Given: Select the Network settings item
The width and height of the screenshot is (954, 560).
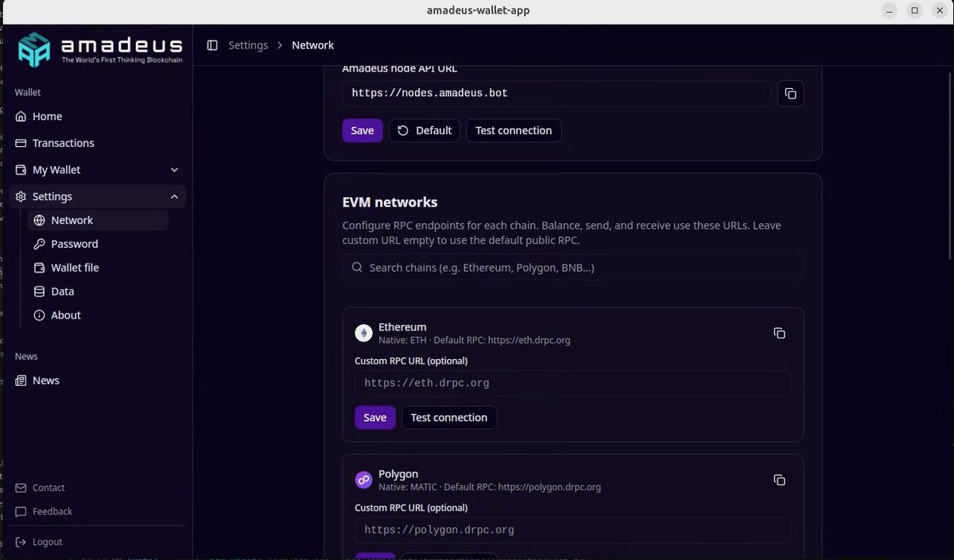Looking at the screenshot, I should tap(98, 220).
